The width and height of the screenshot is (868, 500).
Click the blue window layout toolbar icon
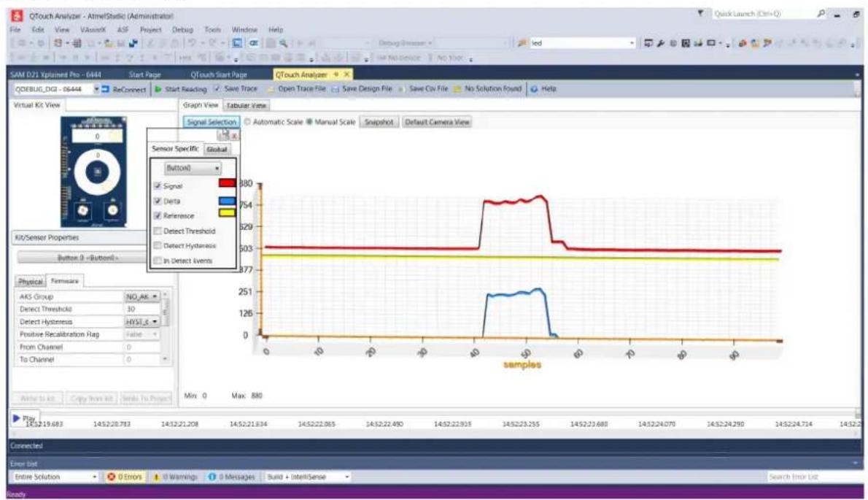237,43
